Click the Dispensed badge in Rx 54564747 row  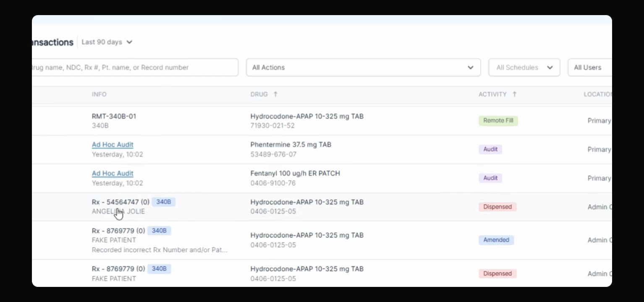tap(497, 207)
